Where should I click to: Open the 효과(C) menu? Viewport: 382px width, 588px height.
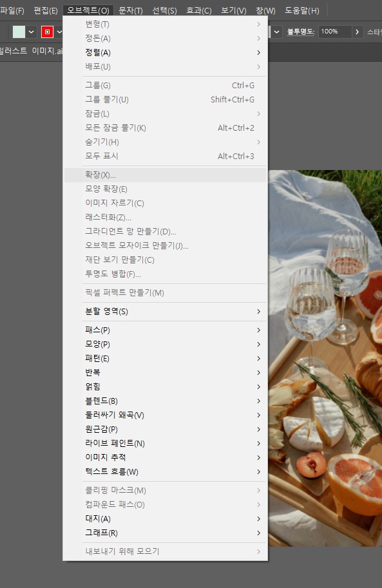[199, 10]
